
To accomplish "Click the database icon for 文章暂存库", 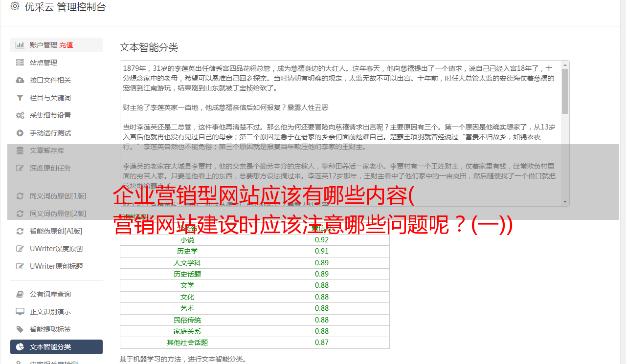I will (x=20, y=150).
